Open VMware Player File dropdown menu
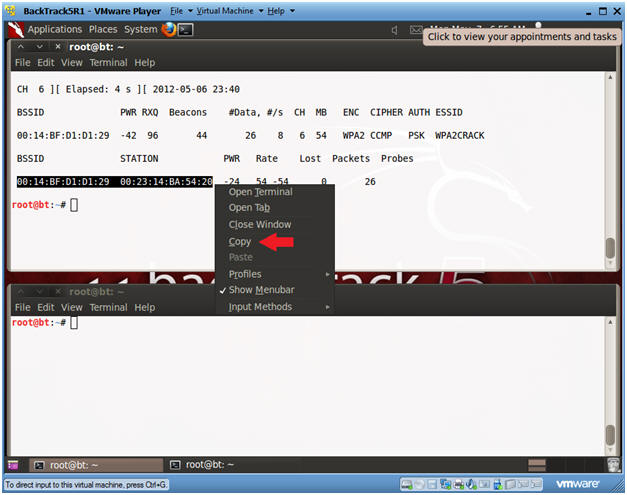Viewport: 627px width, 495px height. click(x=181, y=11)
